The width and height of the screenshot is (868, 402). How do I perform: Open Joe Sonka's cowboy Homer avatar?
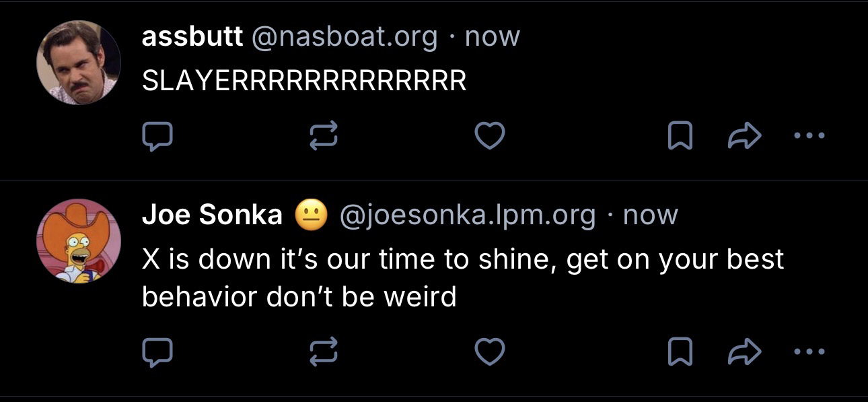pos(78,241)
